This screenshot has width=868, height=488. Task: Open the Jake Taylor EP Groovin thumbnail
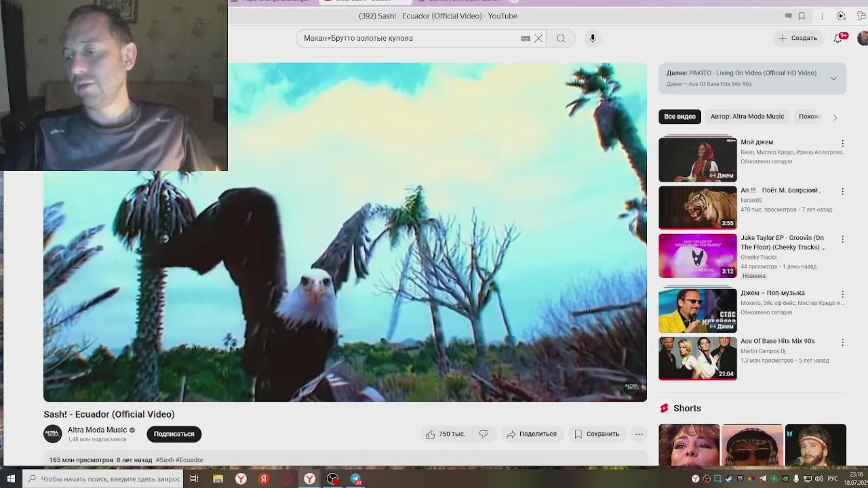pyautogui.click(x=698, y=256)
